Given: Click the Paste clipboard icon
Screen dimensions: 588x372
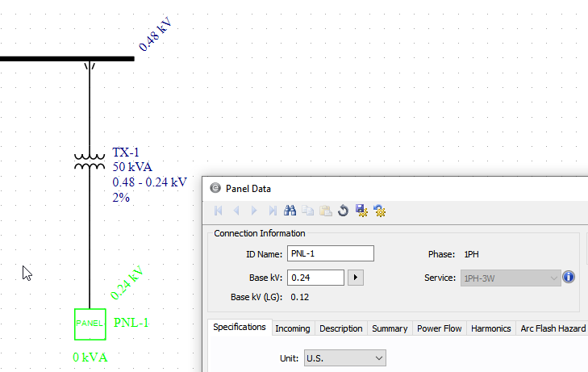Looking at the screenshot, I should pos(325,211).
